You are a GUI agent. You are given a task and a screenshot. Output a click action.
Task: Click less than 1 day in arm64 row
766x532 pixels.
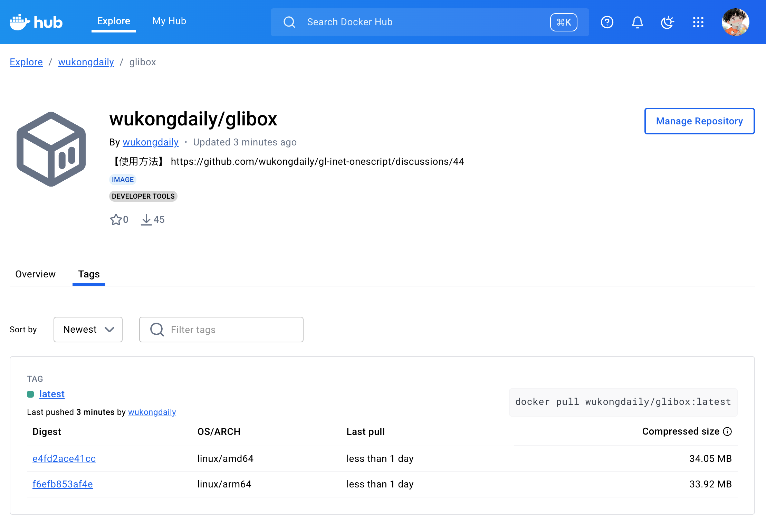pyautogui.click(x=380, y=484)
